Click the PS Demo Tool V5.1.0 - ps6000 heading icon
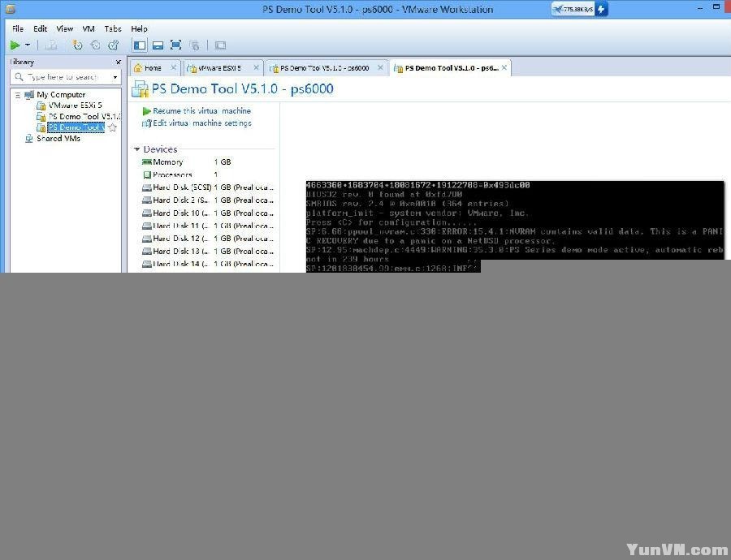Viewport: 731px width, 560px height. click(140, 89)
